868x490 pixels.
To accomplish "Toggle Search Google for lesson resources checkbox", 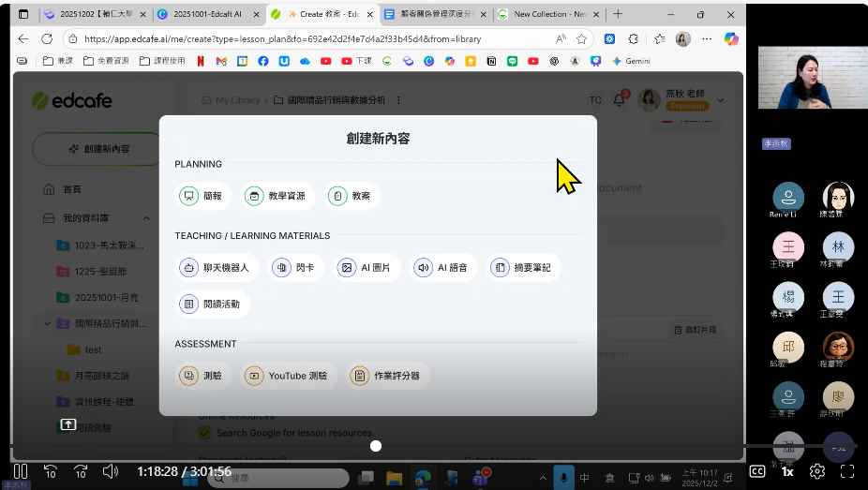I will click(x=204, y=433).
